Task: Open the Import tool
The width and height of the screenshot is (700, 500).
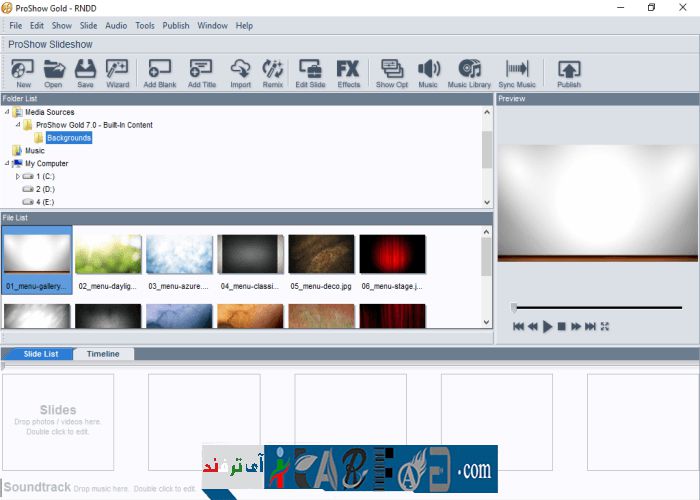Action: [240, 73]
